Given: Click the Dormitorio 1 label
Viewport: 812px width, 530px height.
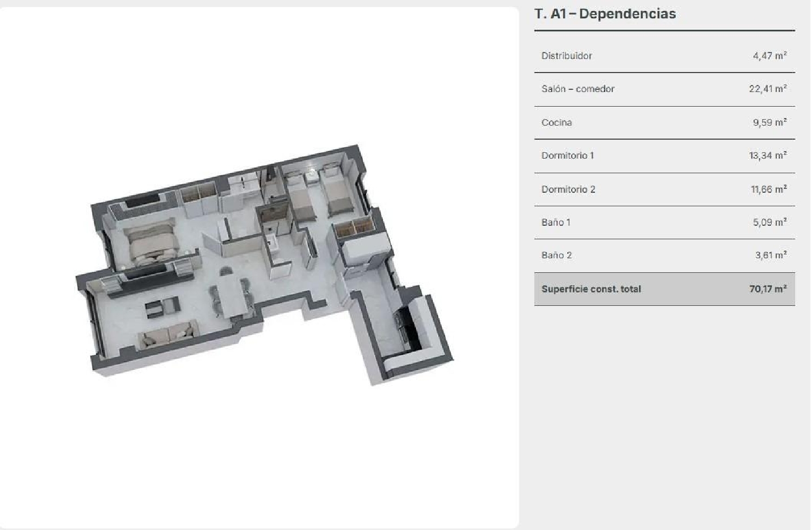Looking at the screenshot, I should point(567,155).
